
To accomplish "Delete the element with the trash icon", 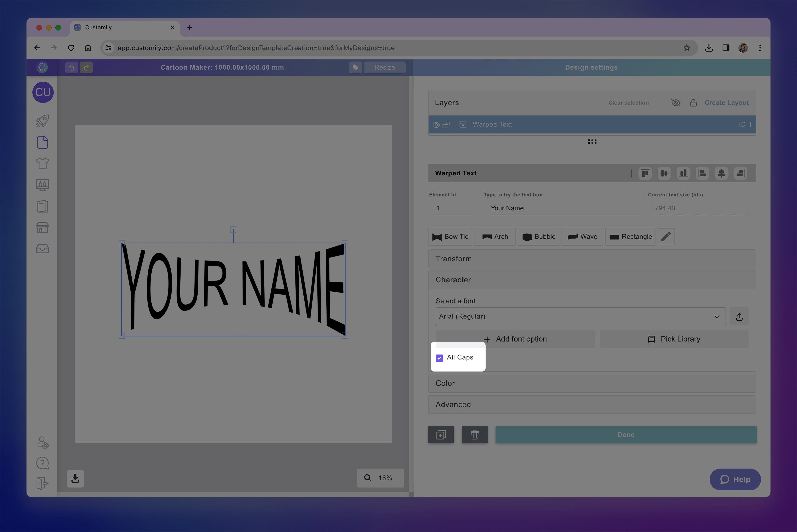I will click(x=474, y=435).
